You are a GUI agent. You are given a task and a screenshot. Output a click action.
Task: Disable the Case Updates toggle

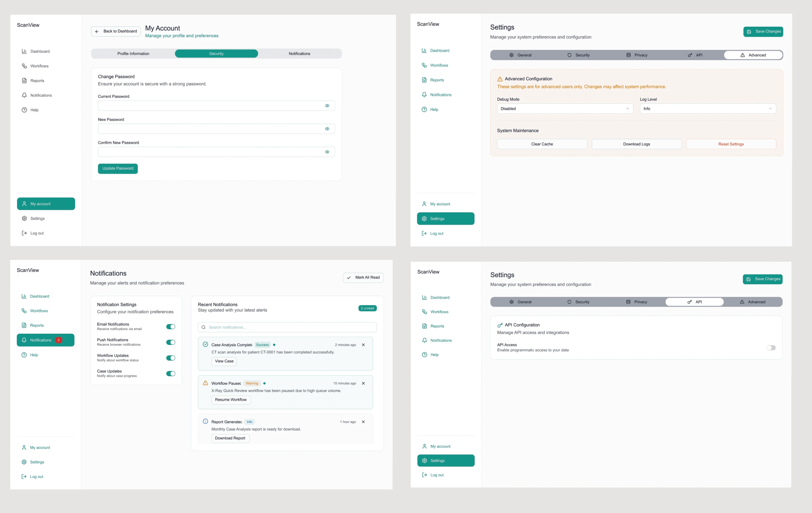[171, 373]
